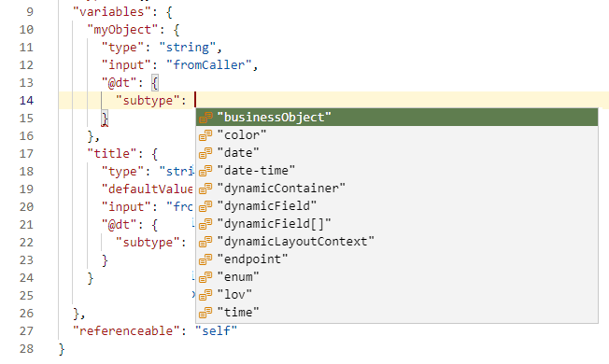Screen dimensions: 609x364
Task: Choose the "lov" suggestion
Action: [x=397, y=295]
